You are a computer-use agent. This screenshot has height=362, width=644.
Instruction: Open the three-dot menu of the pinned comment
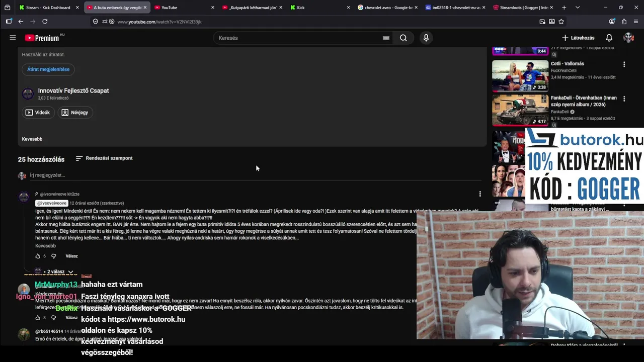[480, 194]
